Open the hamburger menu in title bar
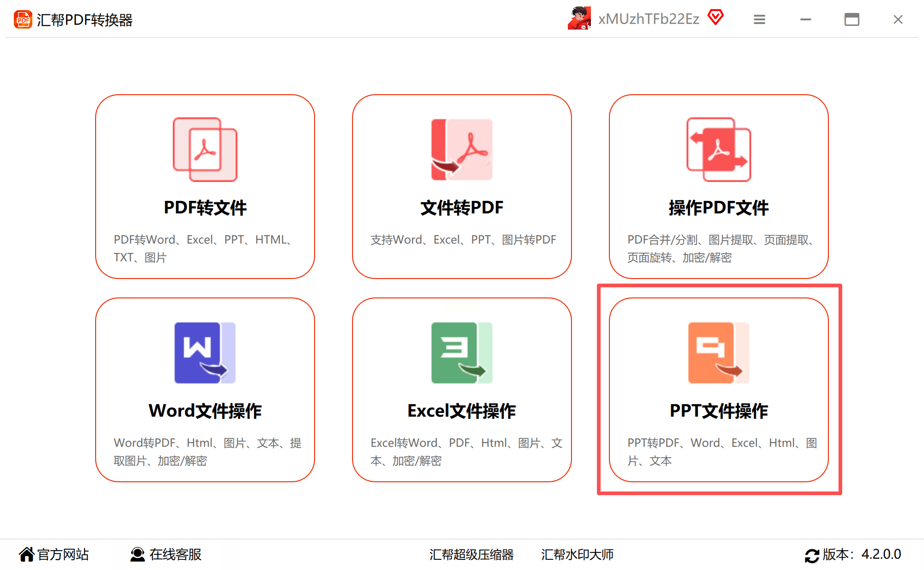 click(x=760, y=19)
